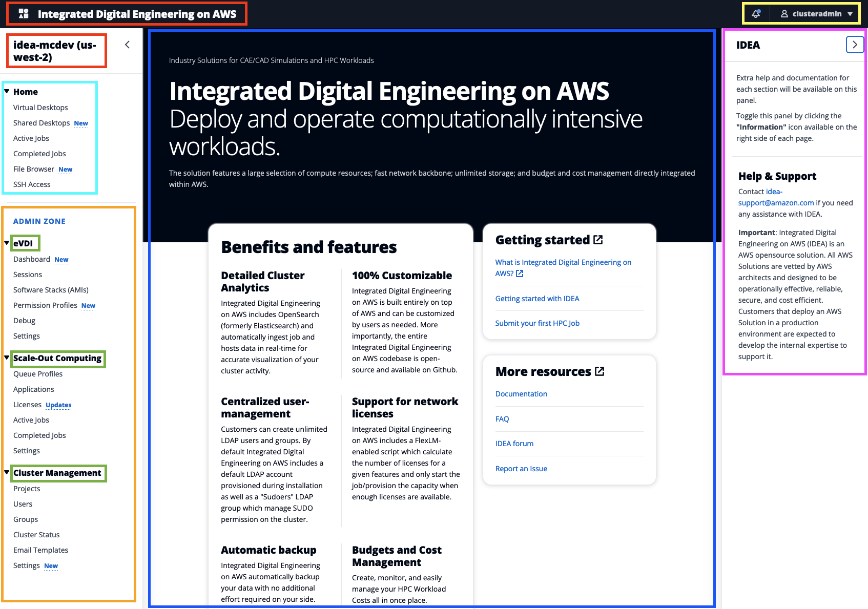Screen dimensions: 868x609
Task: Collapse the left navigation with chevron icon
Action: [127, 45]
